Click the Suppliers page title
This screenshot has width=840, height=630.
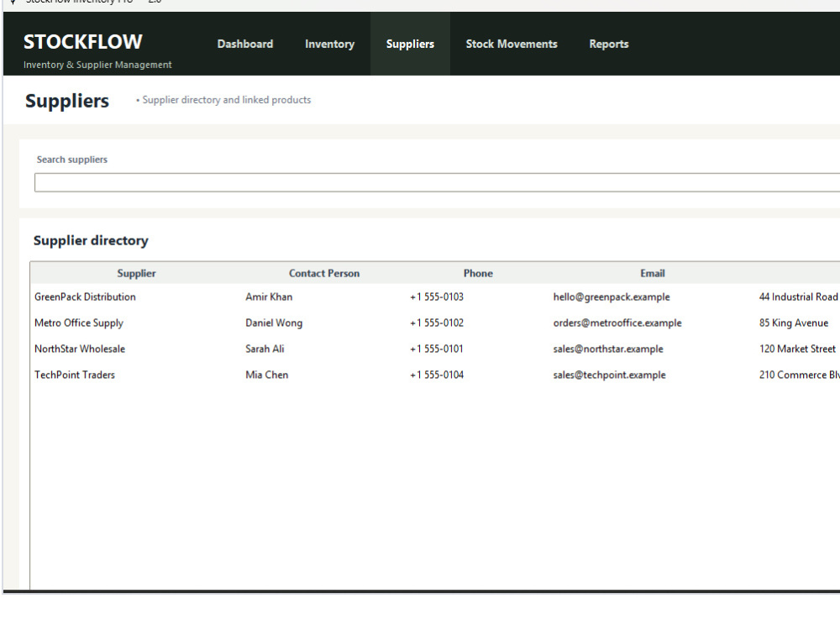[67, 101]
